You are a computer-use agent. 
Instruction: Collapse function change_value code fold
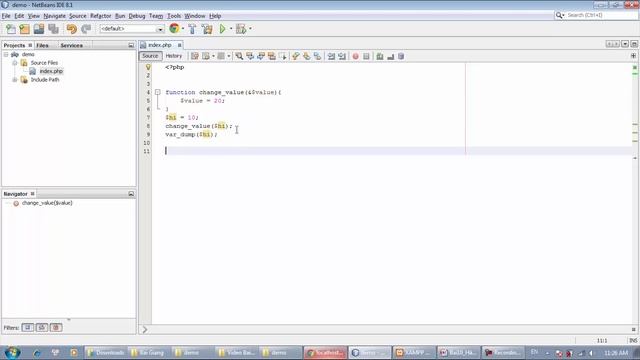[x=158, y=92]
